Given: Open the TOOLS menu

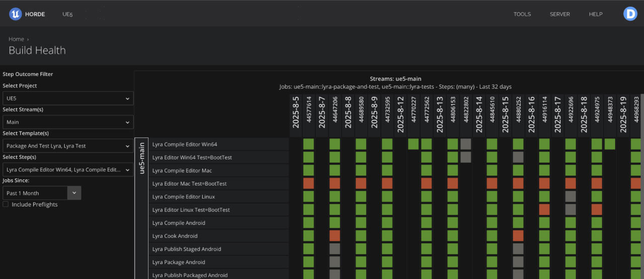Looking at the screenshot, I should (522, 14).
